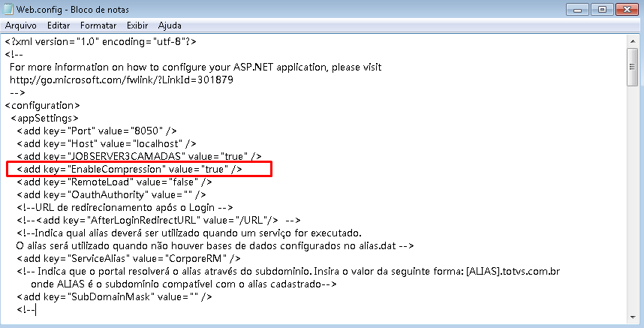The height and width of the screenshot is (328, 644).
Task: Click the ServiceAlias CorporeRM line
Action: coord(129,259)
